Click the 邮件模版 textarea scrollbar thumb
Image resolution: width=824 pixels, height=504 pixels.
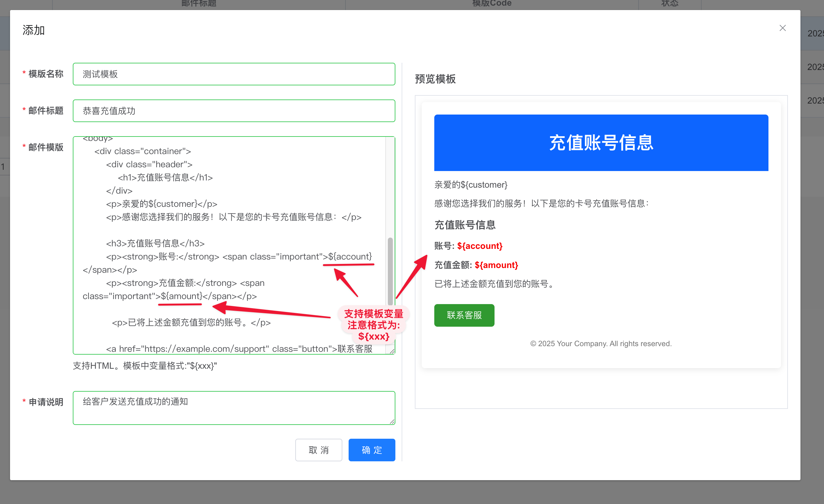(x=390, y=271)
